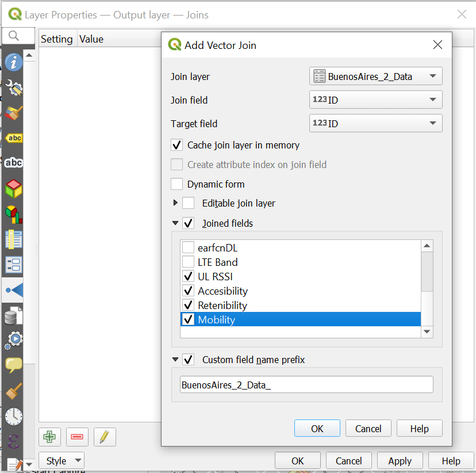Open the Temporal clock icon

coord(14,416)
